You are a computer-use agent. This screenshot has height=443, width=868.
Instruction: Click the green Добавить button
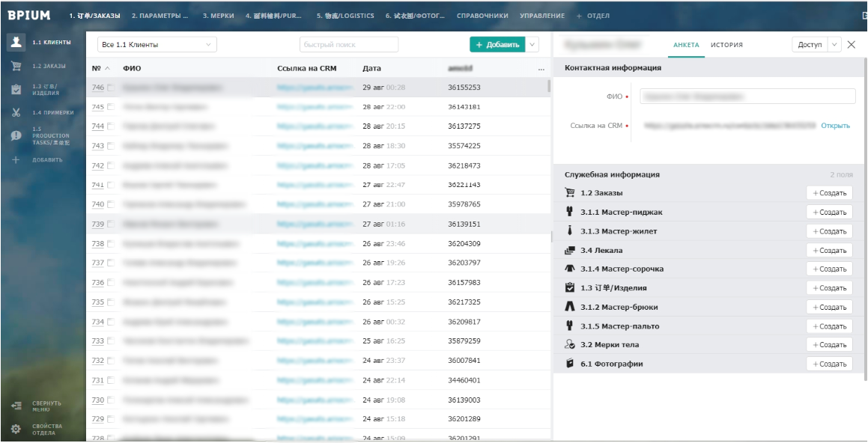(497, 45)
